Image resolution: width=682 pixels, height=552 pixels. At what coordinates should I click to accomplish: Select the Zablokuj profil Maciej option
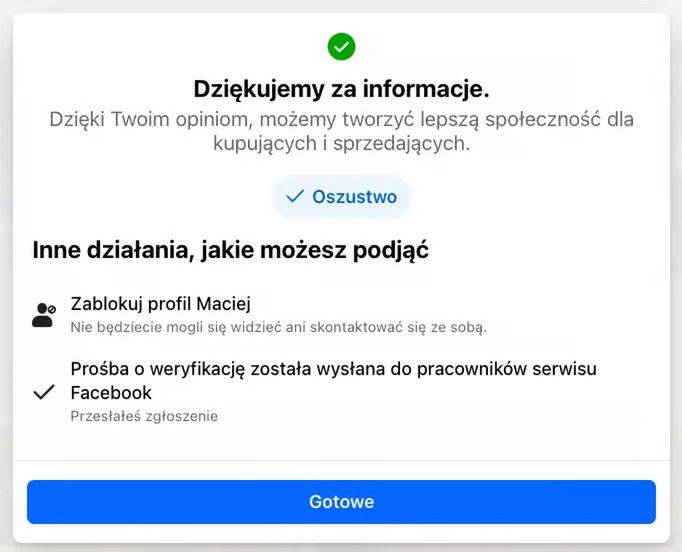pos(160,304)
